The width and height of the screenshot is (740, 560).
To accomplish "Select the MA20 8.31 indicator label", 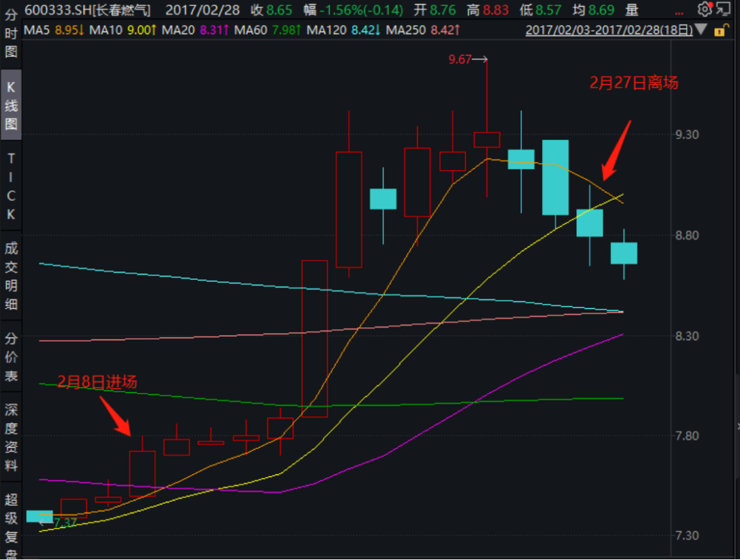I will click(x=195, y=30).
